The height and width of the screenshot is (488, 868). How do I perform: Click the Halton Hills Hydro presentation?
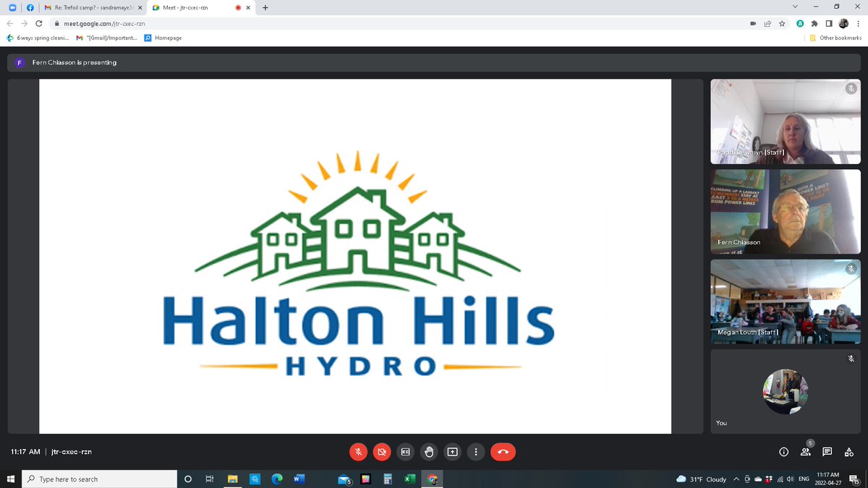click(355, 257)
